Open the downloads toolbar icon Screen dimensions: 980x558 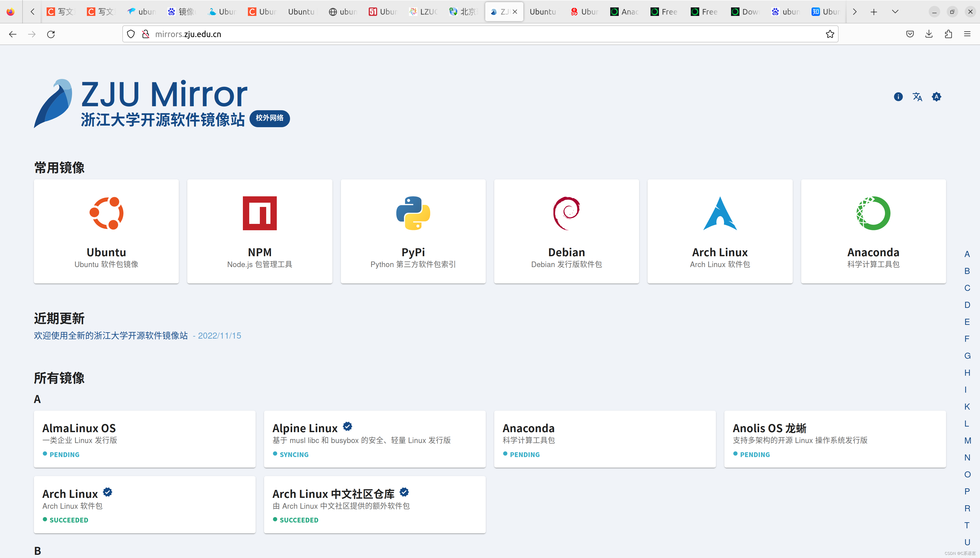click(929, 34)
